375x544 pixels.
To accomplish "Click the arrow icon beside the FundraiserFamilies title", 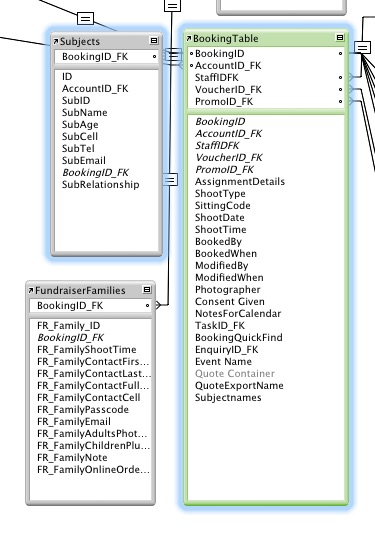I will 31,290.
